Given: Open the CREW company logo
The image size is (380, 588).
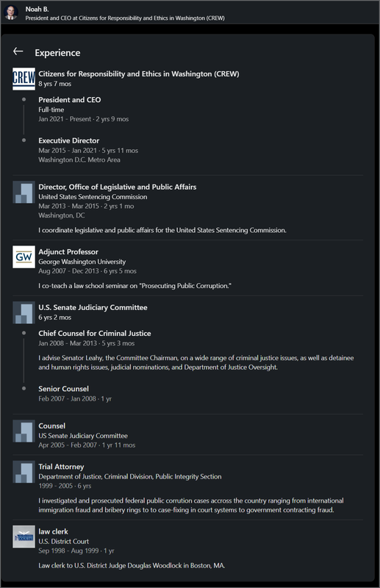Looking at the screenshot, I should pyautogui.click(x=24, y=79).
